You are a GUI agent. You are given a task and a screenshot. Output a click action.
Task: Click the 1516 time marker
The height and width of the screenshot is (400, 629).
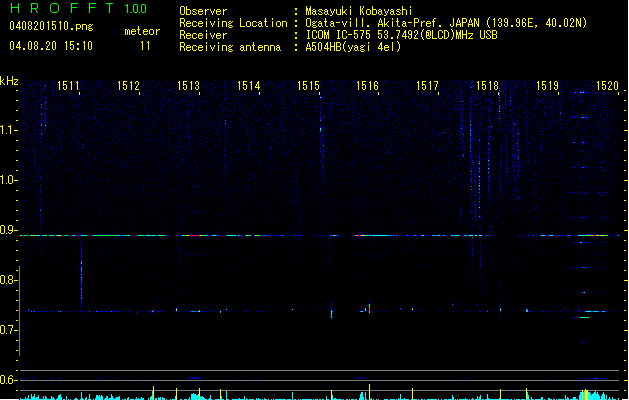[x=367, y=86]
